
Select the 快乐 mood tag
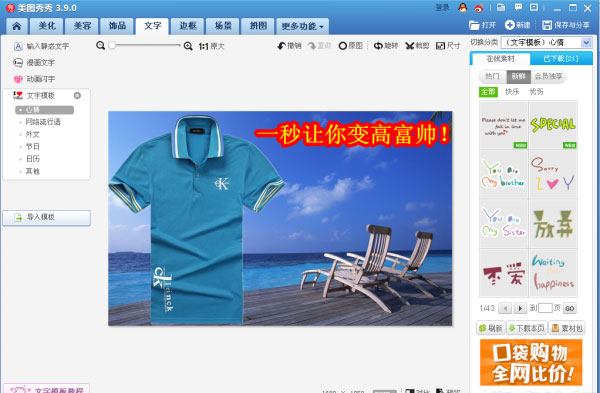[x=512, y=92]
